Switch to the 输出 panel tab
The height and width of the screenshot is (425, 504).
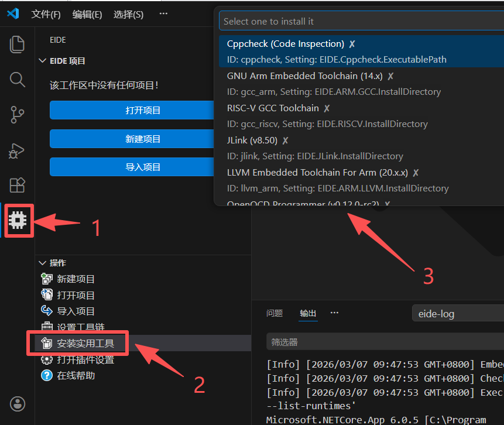point(308,313)
